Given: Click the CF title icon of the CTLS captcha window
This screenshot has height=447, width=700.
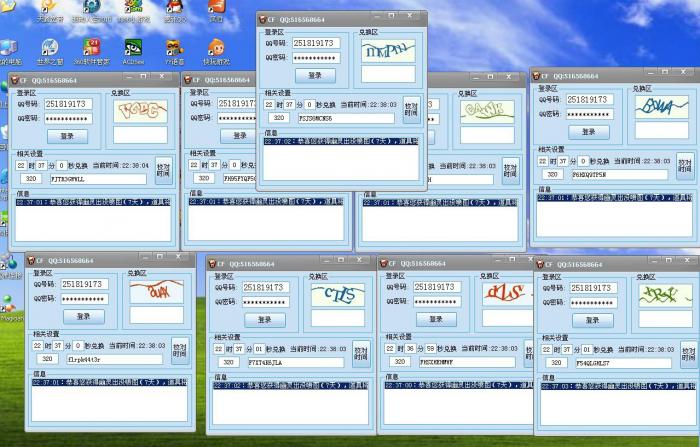Looking at the screenshot, I should pos(212,264).
